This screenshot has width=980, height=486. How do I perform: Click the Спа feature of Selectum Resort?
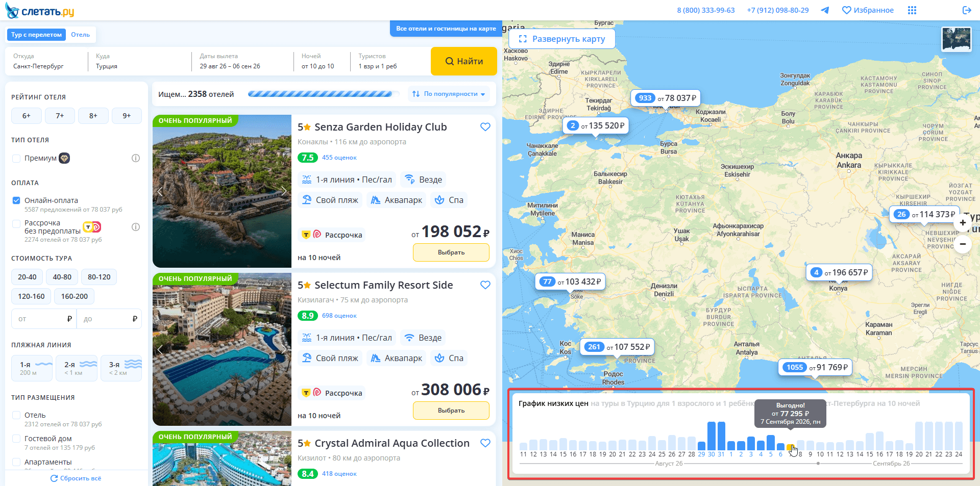click(449, 358)
